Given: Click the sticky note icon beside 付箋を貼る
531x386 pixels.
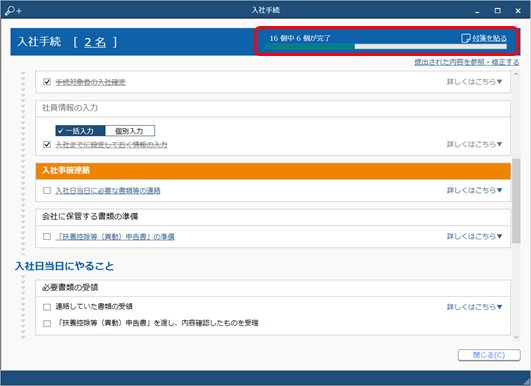Looking at the screenshot, I should pyautogui.click(x=466, y=38).
